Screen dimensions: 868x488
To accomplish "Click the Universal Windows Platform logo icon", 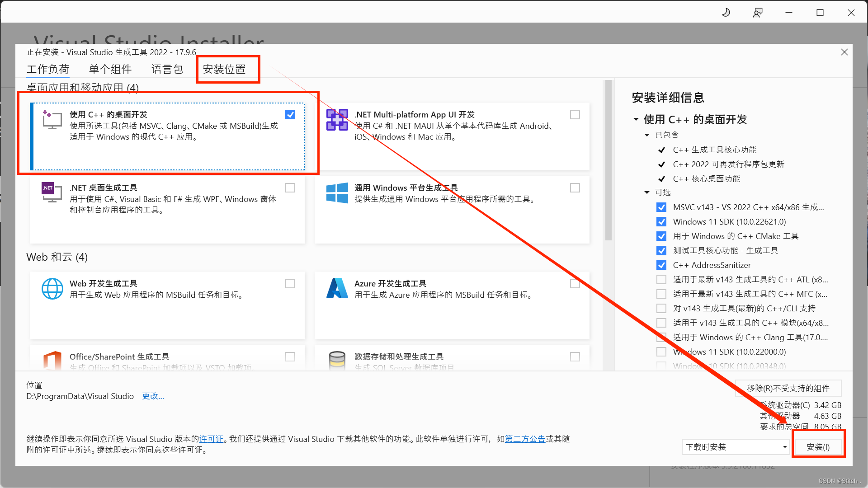I will tap(337, 193).
